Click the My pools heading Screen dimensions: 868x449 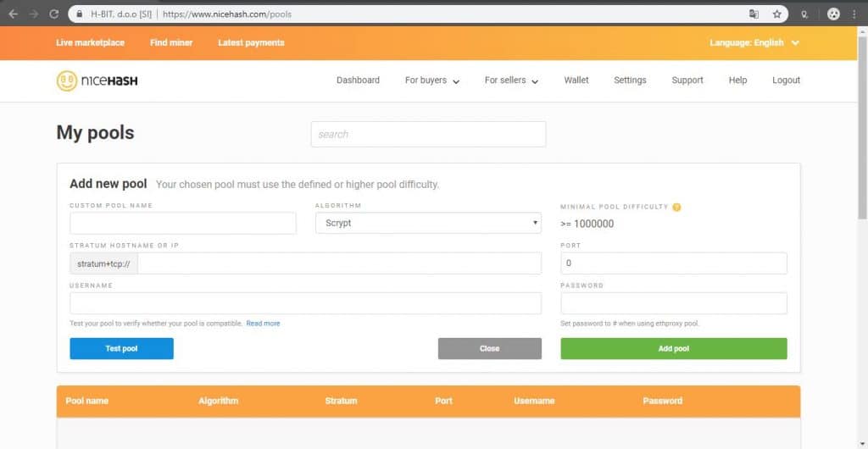[95, 133]
